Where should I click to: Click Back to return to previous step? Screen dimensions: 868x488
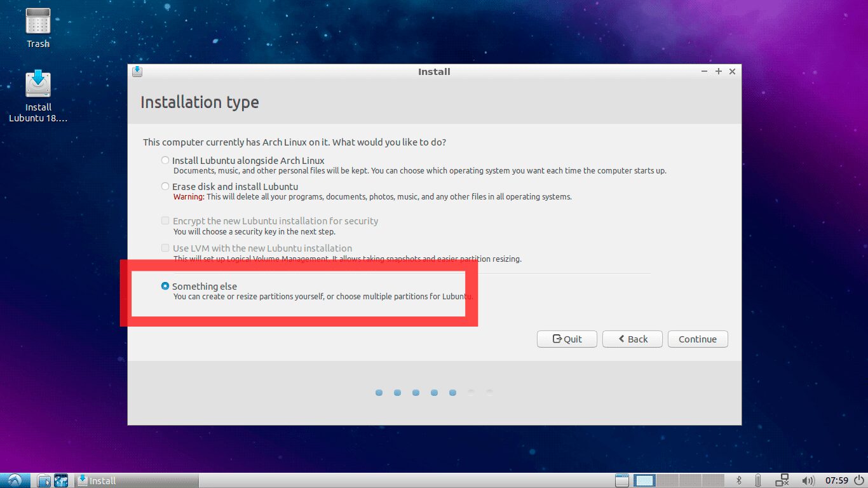tap(632, 339)
